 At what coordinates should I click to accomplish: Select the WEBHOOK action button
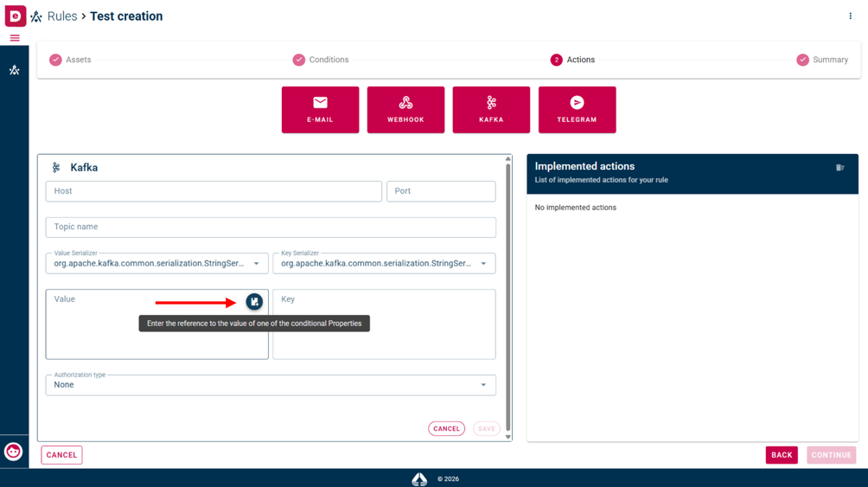405,110
